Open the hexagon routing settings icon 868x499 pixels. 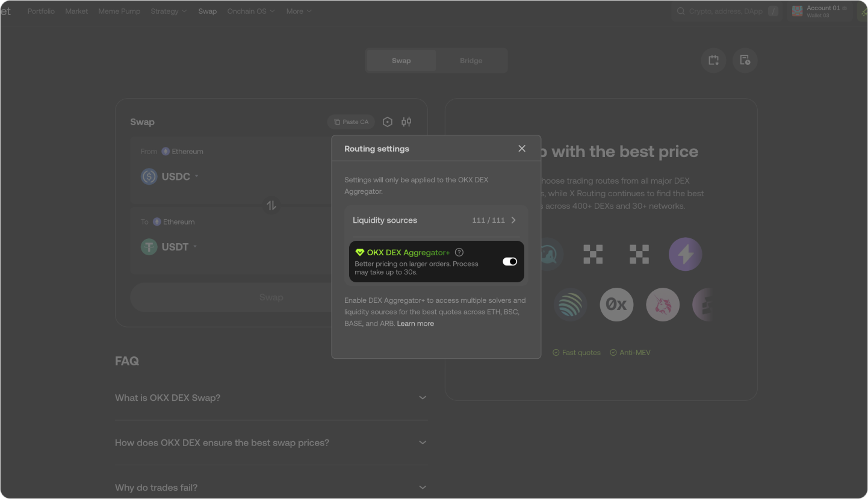coord(388,122)
